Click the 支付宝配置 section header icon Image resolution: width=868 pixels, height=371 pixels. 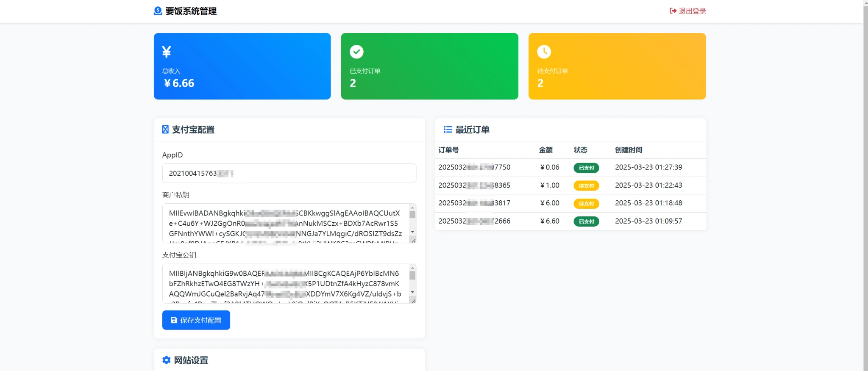click(165, 130)
